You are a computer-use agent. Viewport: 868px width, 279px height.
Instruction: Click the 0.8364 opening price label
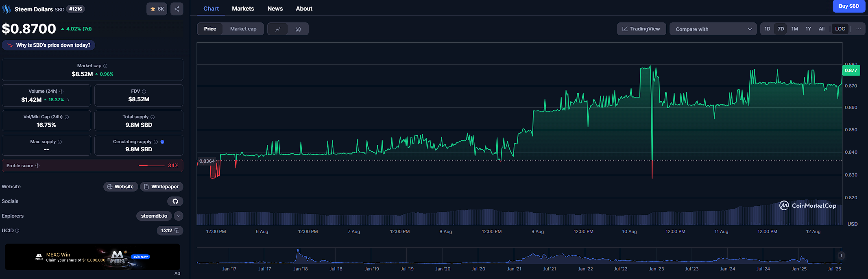207,161
